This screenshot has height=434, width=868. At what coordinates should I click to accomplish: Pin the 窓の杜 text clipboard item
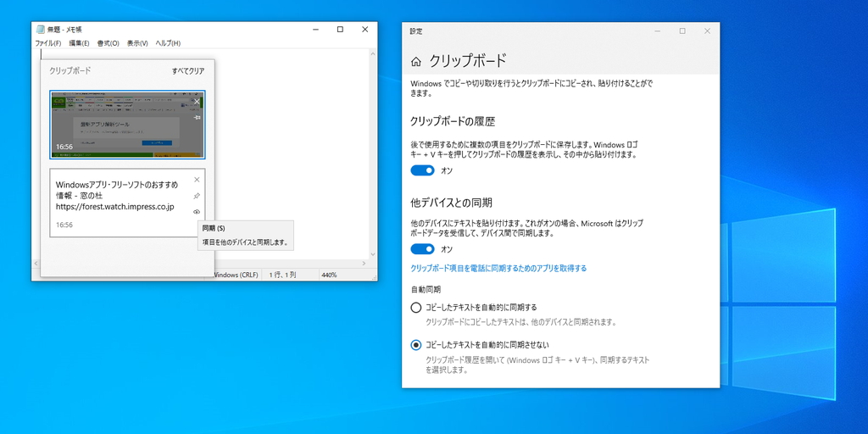197,196
